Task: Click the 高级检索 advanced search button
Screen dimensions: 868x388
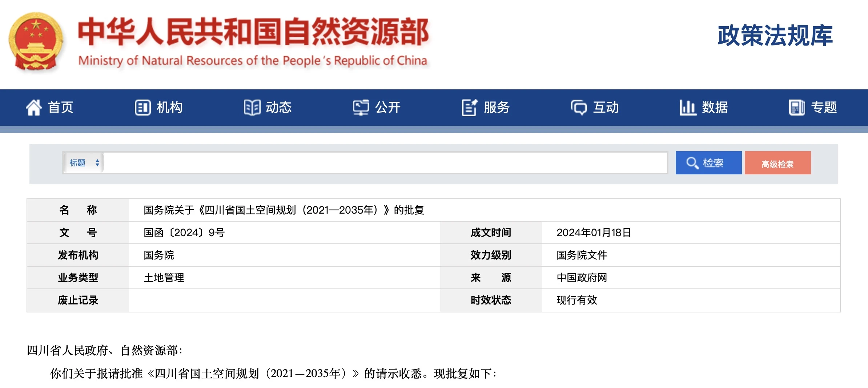Action: (777, 163)
